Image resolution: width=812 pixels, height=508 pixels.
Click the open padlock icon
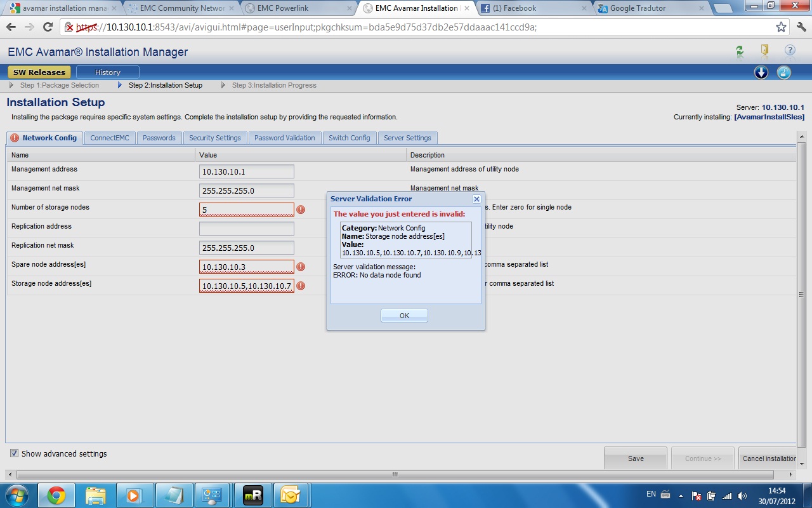click(x=784, y=72)
